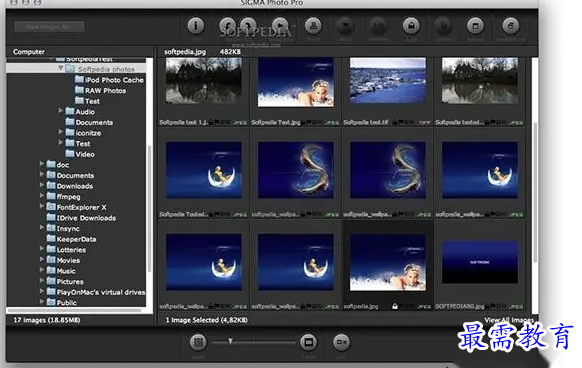The width and height of the screenshot is (582, 368).
Task: Open the image Info window
Action: [x=196, y=26]
